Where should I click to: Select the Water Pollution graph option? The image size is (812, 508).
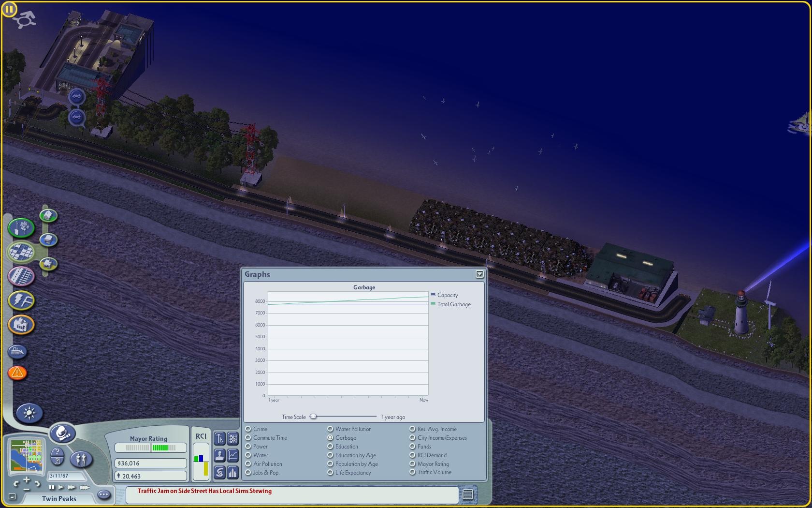point(330,429)
